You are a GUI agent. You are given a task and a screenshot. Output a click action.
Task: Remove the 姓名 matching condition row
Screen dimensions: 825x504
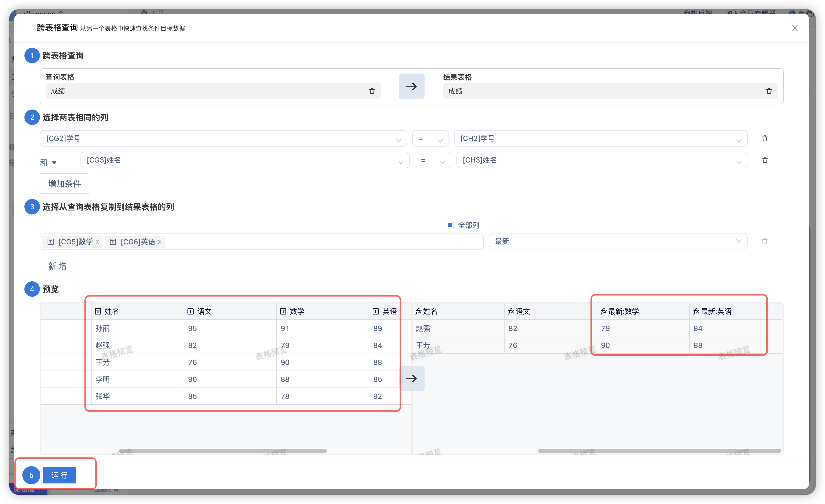tap(765, 160)
